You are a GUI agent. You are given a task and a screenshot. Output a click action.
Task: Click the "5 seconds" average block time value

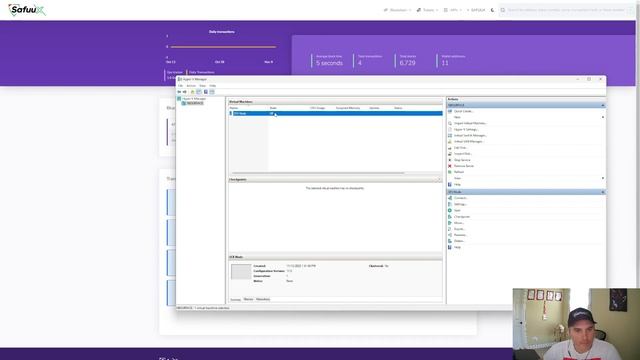329,63
